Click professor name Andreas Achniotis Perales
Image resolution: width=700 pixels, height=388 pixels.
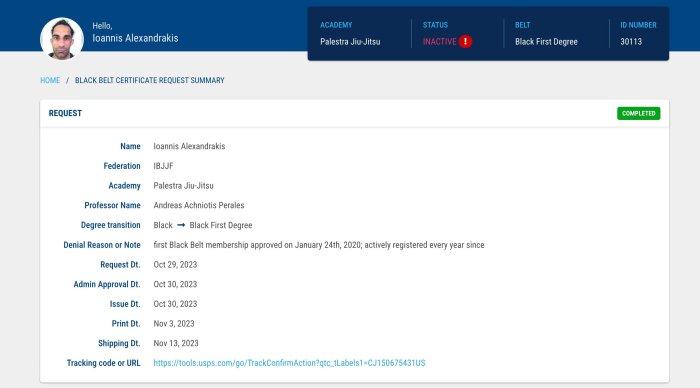tap(199, 205)
